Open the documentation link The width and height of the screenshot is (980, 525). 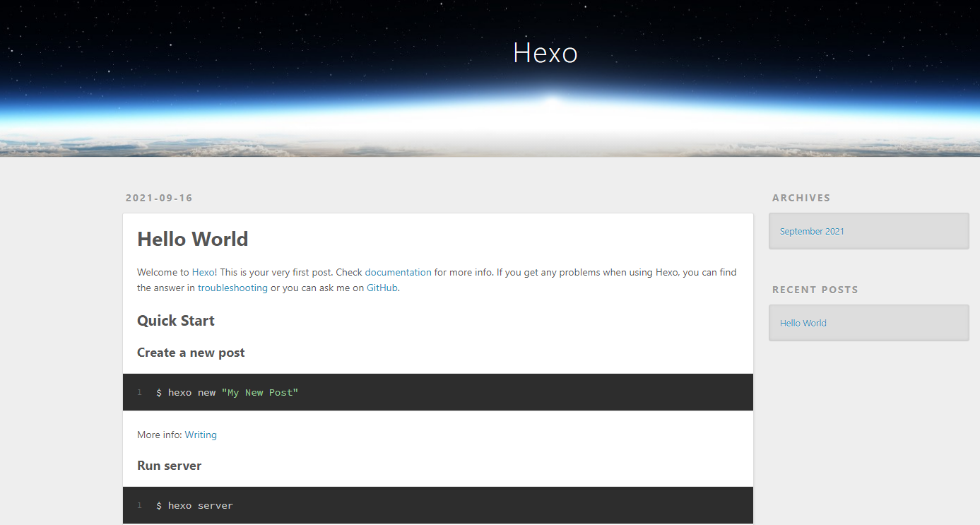398,272
